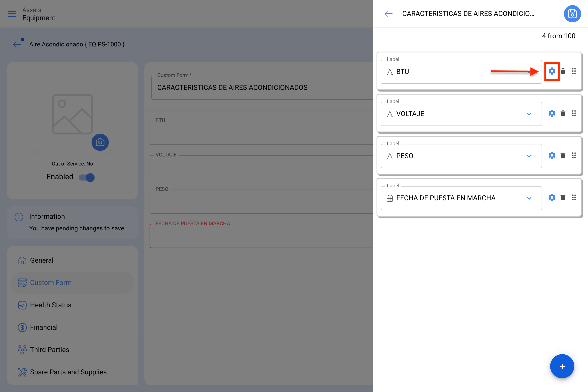Add a new field with plus button
Image resolution: width=588 pixels, height=392 pixels.
pyautogui.click(x=562, y=366)
